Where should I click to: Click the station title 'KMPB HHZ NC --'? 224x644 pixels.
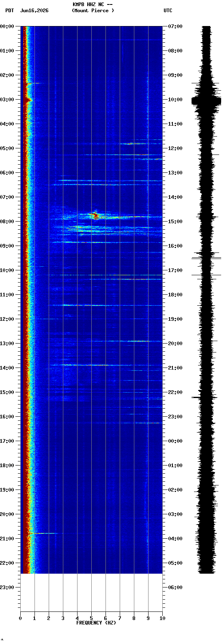(x=93, y=4)
